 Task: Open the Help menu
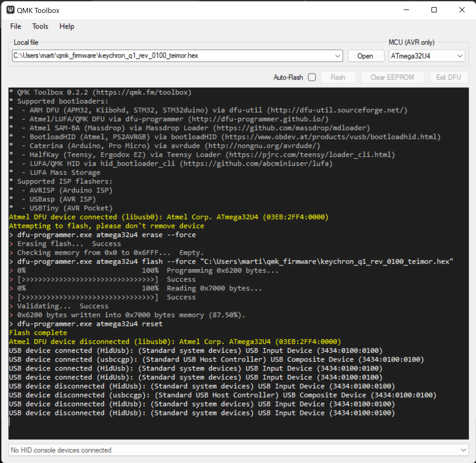pyautogui.click(x=67, y=26)
